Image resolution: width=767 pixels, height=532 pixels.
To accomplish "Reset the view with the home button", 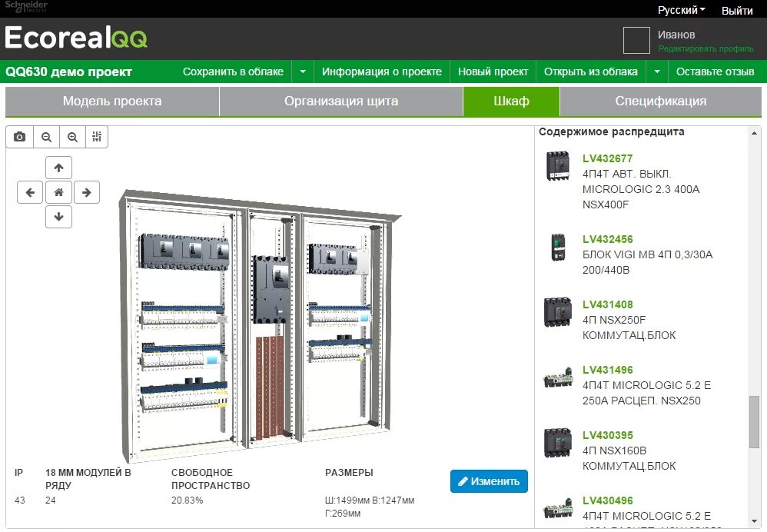I will click(58, 192).
